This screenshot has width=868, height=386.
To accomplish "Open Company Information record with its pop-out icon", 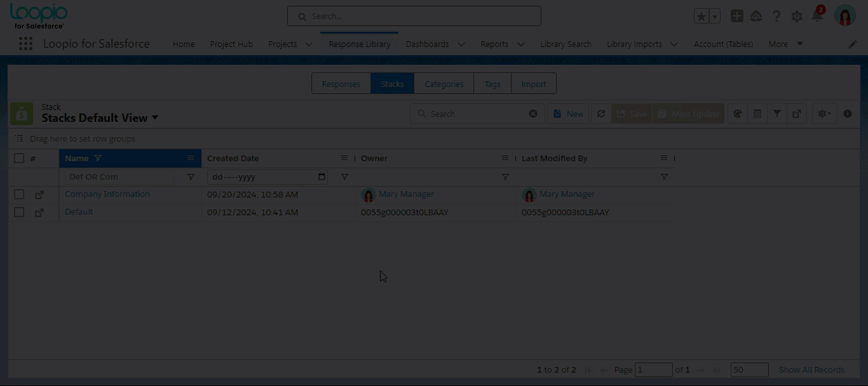I will [x=39, y=195].
